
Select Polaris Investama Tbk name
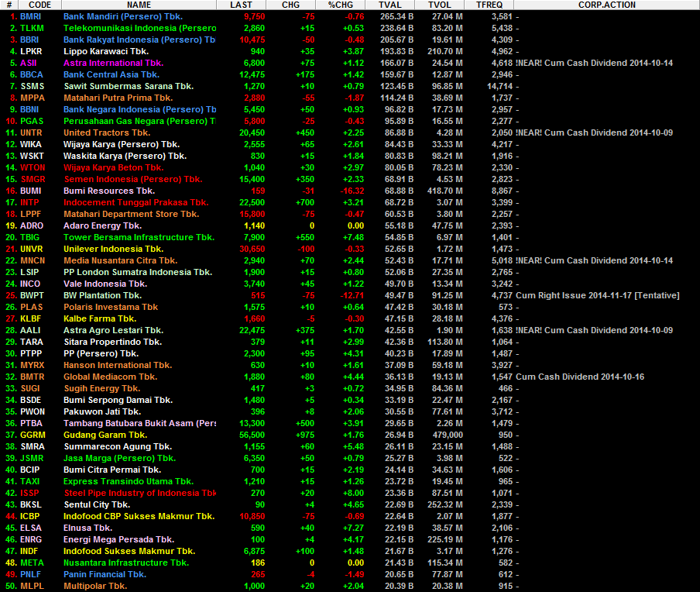[x=111, y=307]
